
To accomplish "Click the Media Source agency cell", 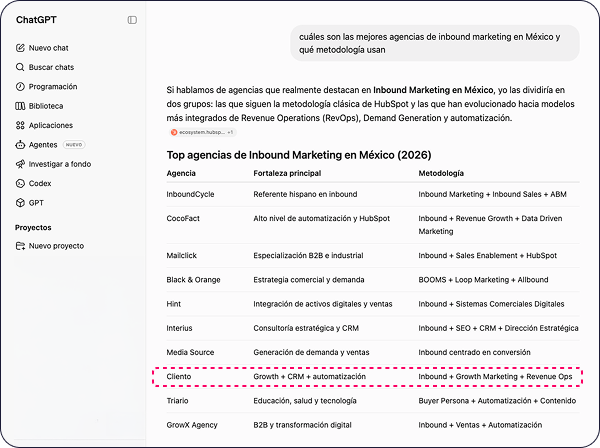I will (190, 352).
